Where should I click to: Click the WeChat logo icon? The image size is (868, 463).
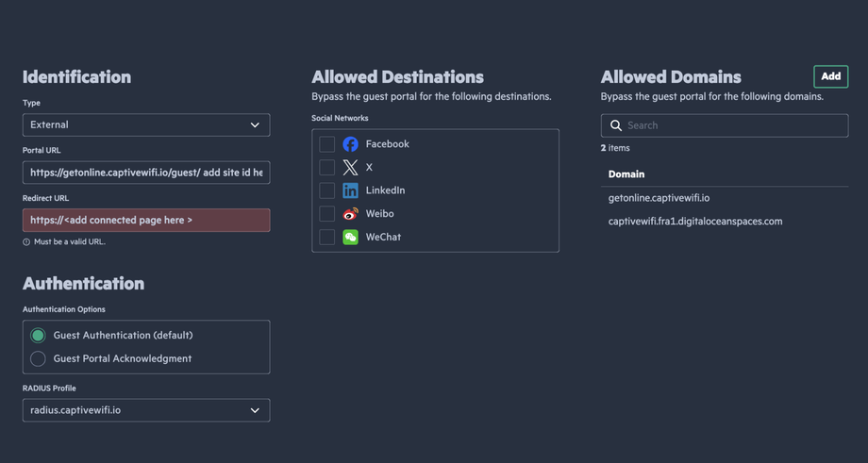click(350, 237)
